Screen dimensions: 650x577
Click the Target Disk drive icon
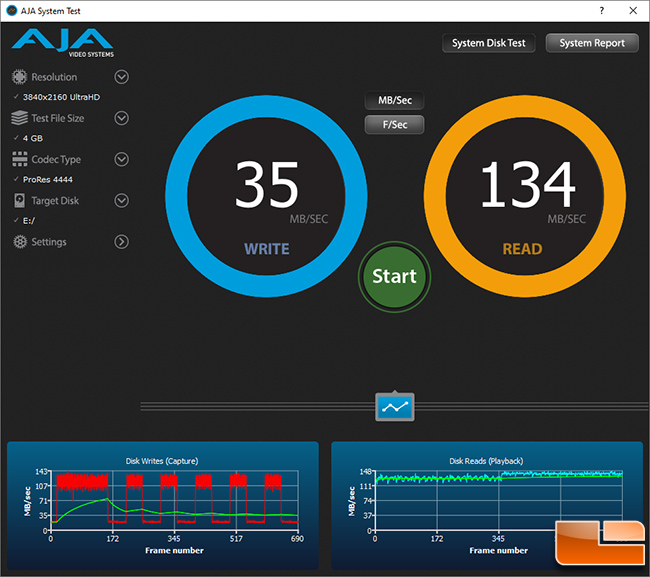pyautogui.click(x=19, y=200)
